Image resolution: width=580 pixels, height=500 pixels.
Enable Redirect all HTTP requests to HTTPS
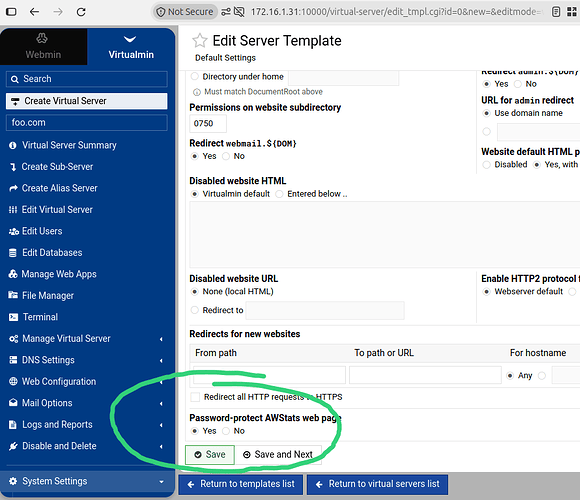point(195,397)
